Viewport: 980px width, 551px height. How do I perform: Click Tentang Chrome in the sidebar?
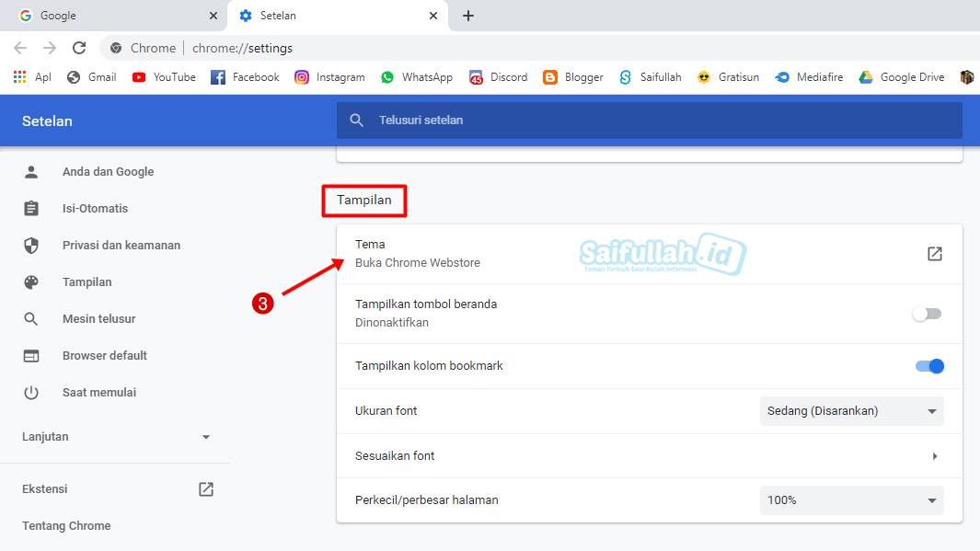65,525
